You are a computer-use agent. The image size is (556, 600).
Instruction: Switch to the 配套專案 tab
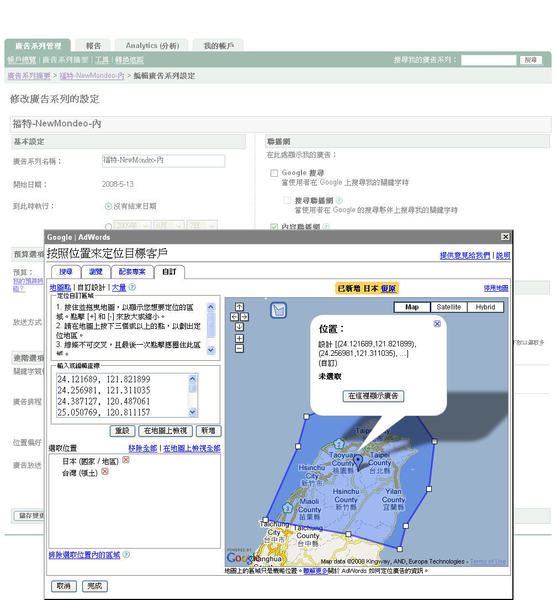[132, 272]
